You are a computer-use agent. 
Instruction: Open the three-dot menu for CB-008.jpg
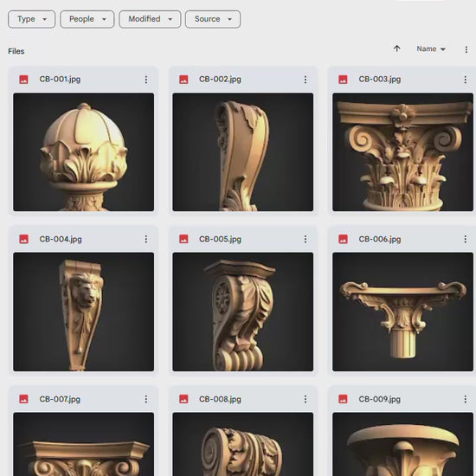(x=306, y=399)
